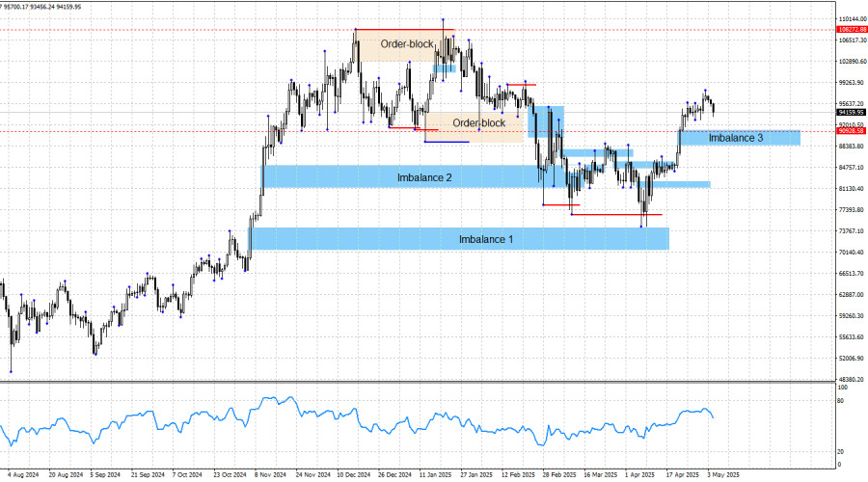Click the 24 Nov 2024 date label

[x=312, y=475]
